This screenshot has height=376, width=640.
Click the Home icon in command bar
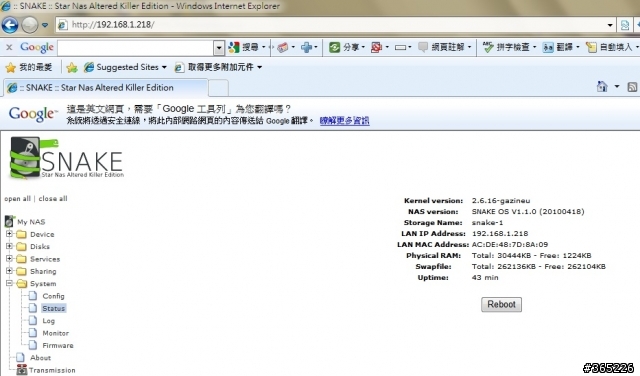[x=602, y=87]
